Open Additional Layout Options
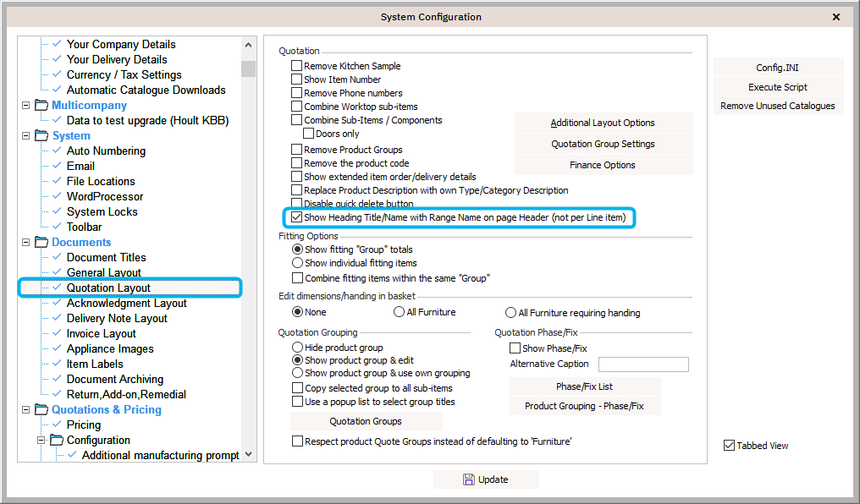860x504 pixels. tap(604, 123)
